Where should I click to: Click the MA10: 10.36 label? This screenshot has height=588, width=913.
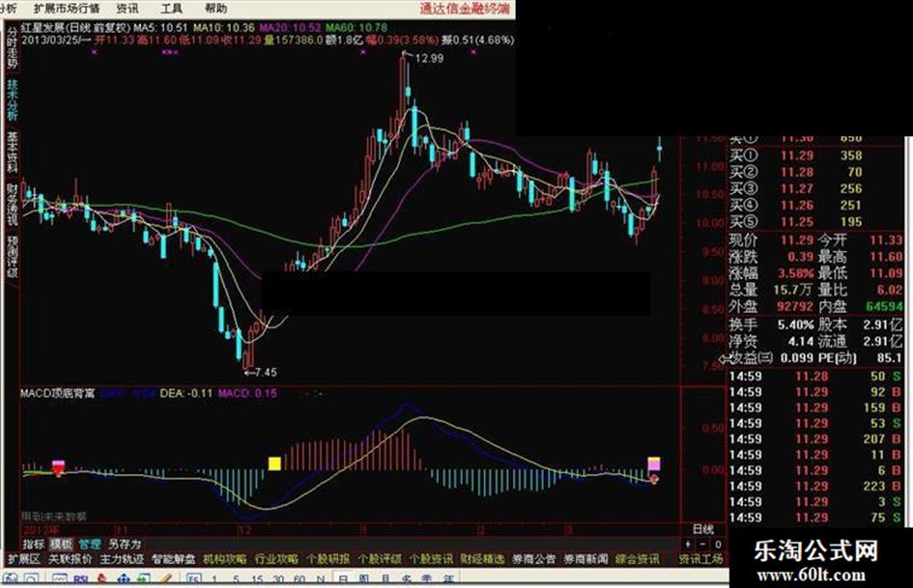tap(224, 27)
